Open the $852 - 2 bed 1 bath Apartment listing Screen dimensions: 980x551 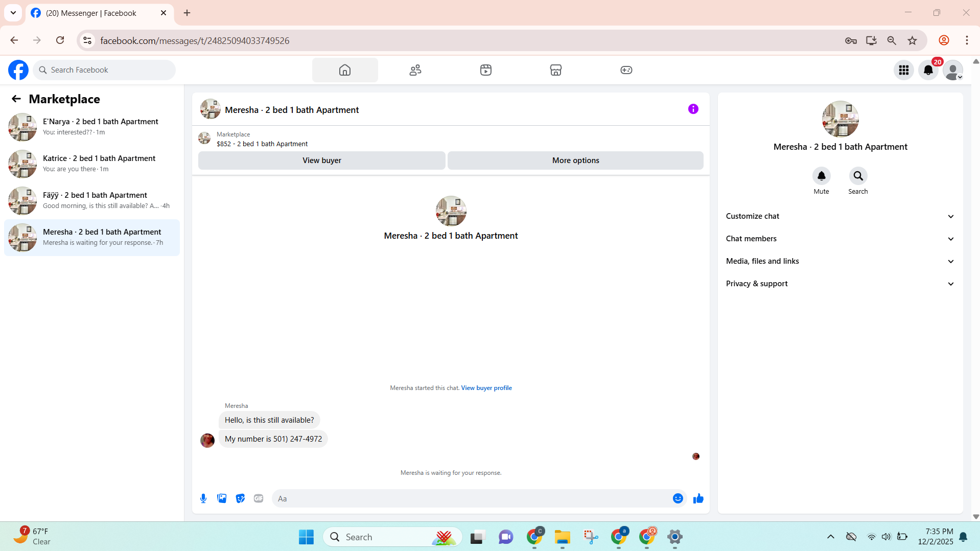(x=262, y=144)
